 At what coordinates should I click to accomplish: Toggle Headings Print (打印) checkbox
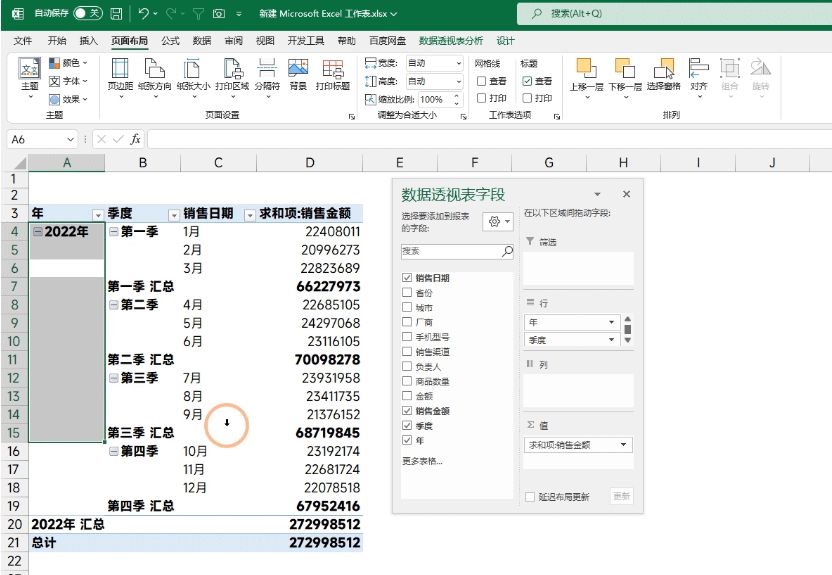(x=527, y=98)
